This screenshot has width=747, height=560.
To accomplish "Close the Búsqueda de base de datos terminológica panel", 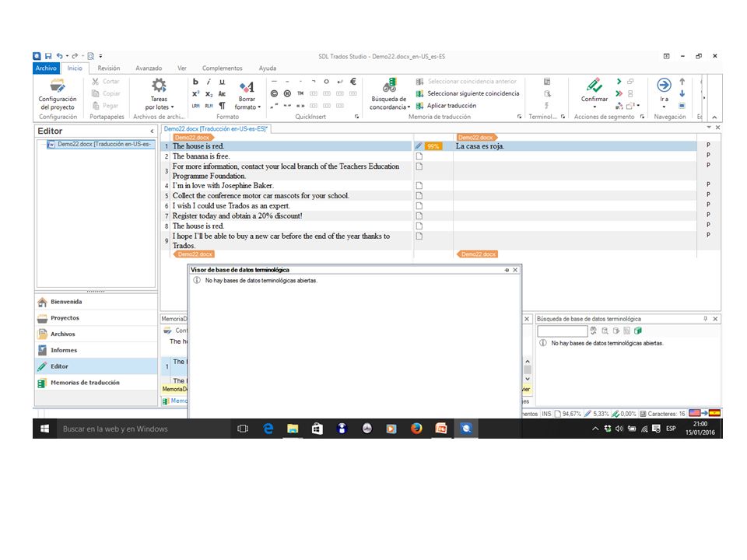I will point(715,319).
